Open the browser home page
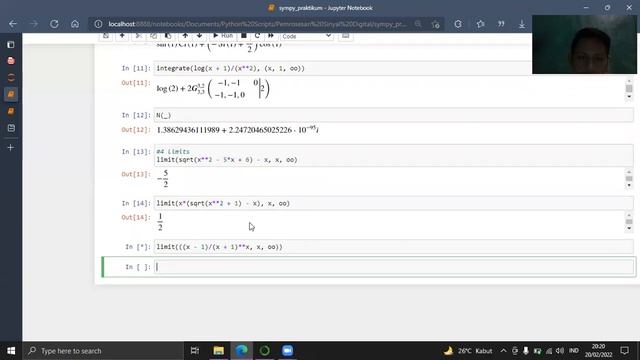This screenshot has height=360, width=640. [x=75, y=24]
